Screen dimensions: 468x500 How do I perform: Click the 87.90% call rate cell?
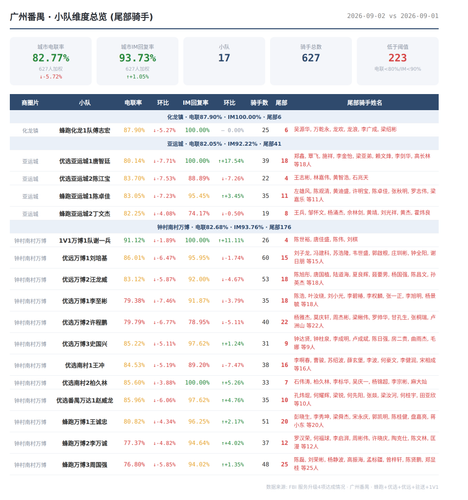[x=134, y=130]
